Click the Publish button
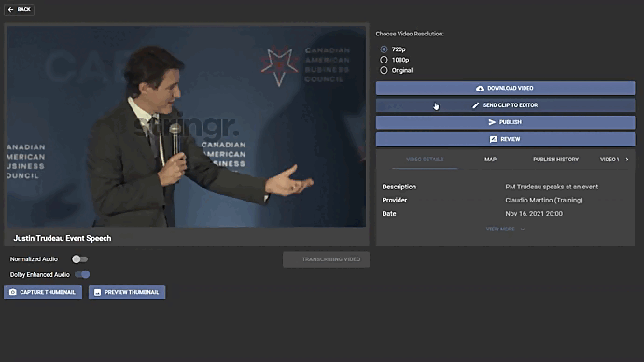The height and width of the screenshot is (362, 644). point(505,122)
